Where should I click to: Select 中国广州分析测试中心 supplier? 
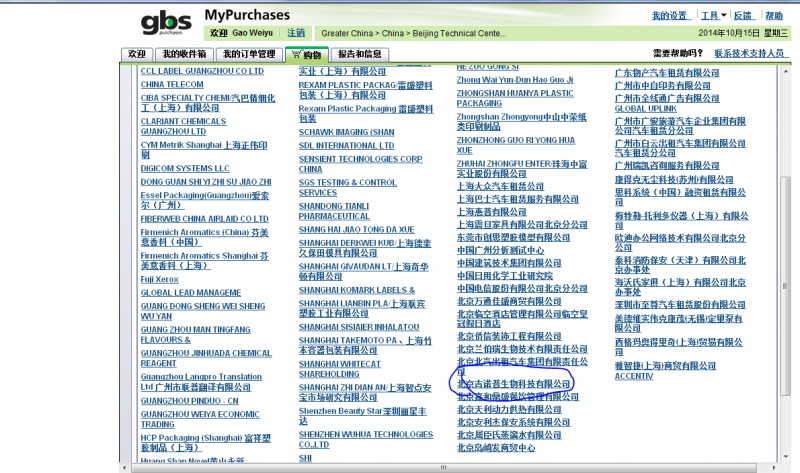coord(500,250)
